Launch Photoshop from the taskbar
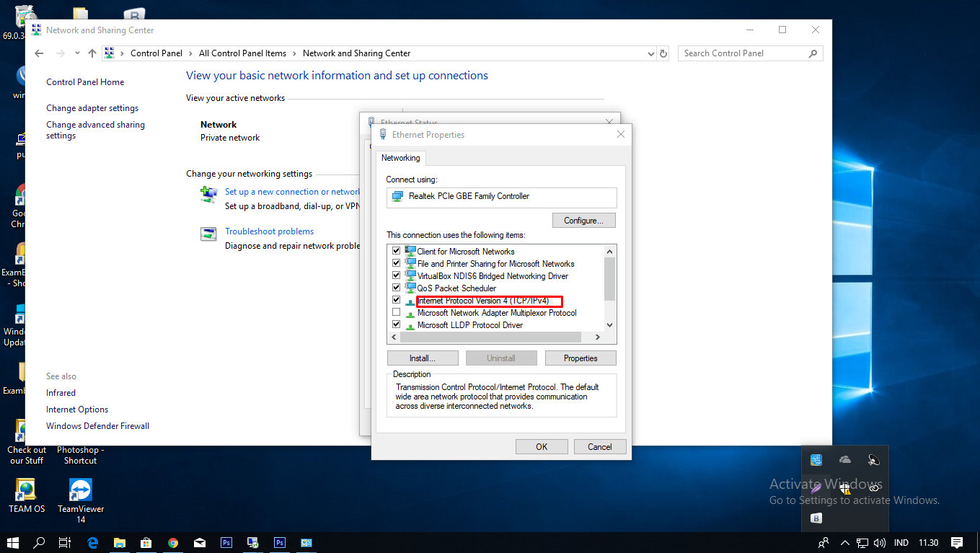The width and height of the screenshot is (980, 553). tap(226, 543)
